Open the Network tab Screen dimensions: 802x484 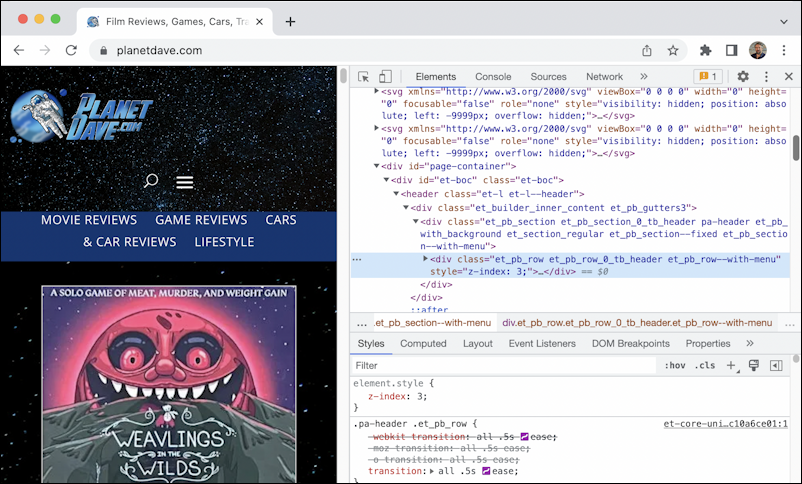click(605, 77)
